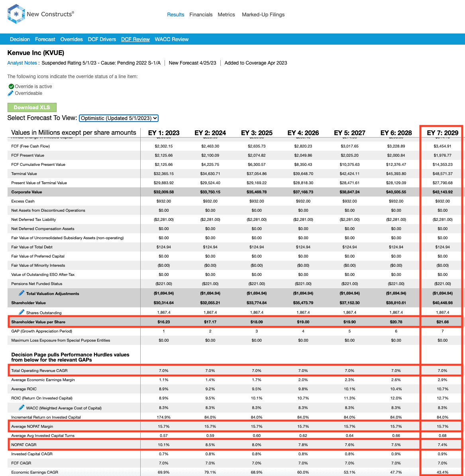Click the $16.23 per share value
Image resolution: width=465 pixels, height=476 pixels.
click(164, 322)
